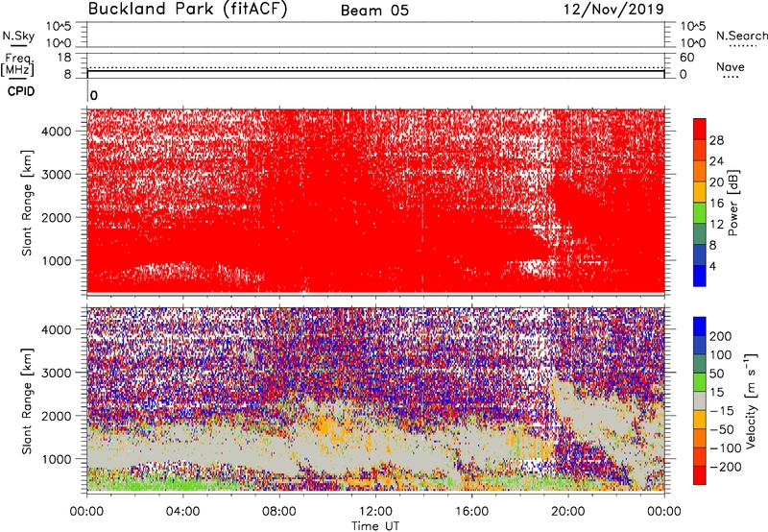
Task: Select the 'CPID' row label
Action: pos(21,91)
